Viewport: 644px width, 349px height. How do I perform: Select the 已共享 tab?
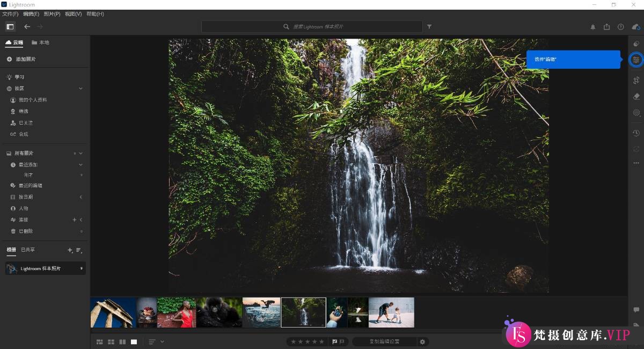point(28,250)
